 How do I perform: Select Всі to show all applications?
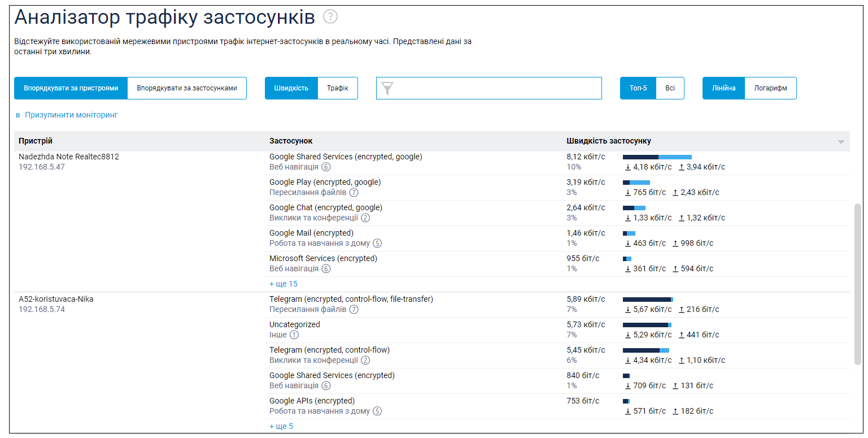[x=670, y=88]
